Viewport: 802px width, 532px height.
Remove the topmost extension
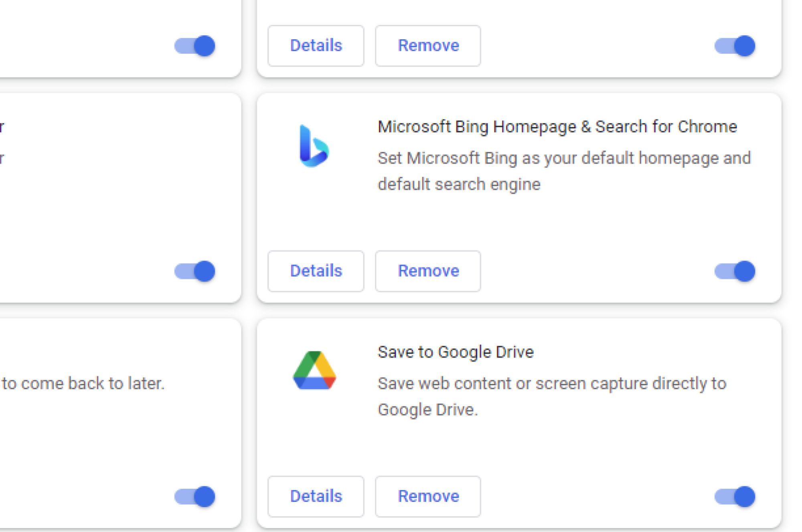point(427,45)
